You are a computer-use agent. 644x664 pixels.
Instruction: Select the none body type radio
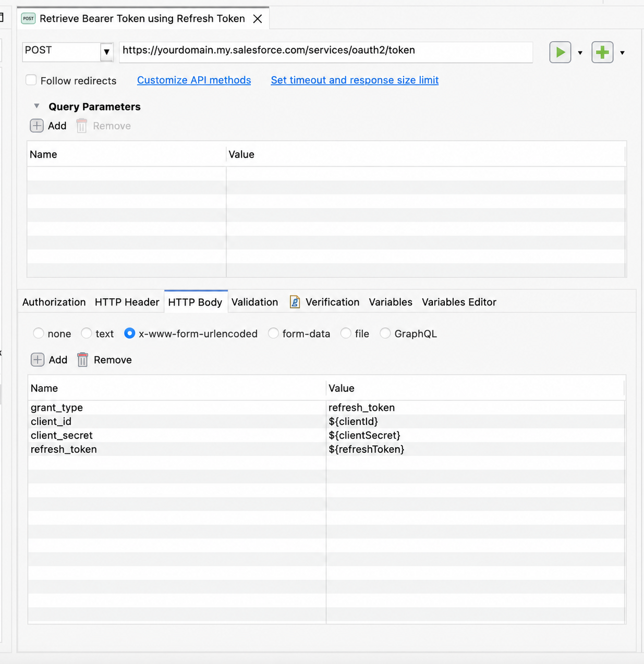[x=39, y=334]
